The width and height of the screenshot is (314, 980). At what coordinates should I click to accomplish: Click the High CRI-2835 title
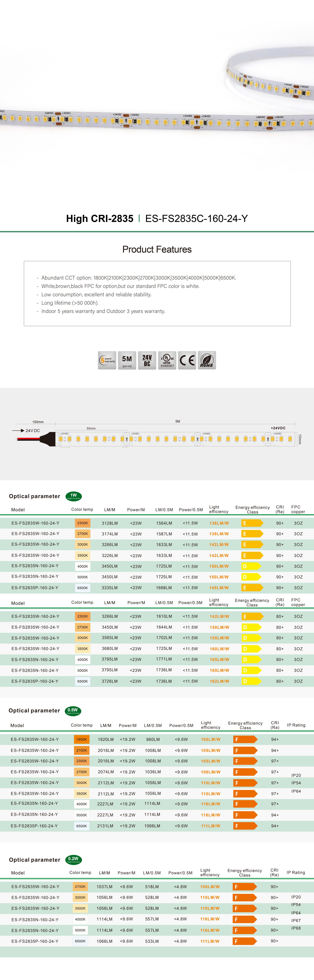(x=100, y=218)
